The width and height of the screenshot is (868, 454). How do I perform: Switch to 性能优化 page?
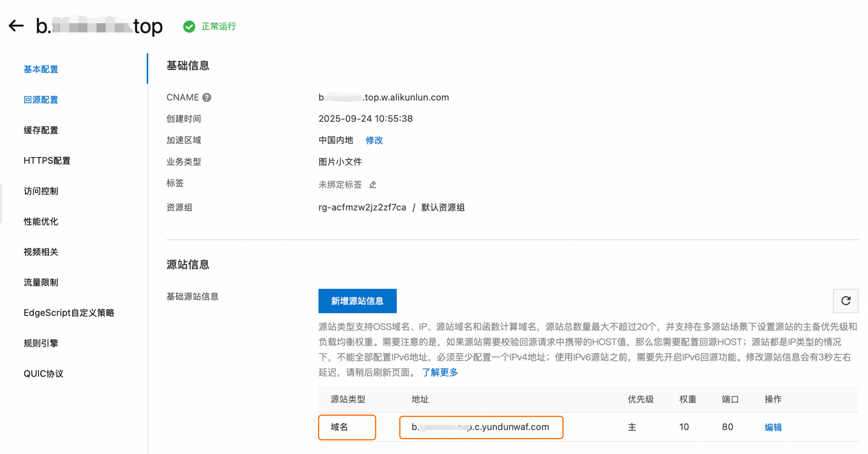point(41,221)
